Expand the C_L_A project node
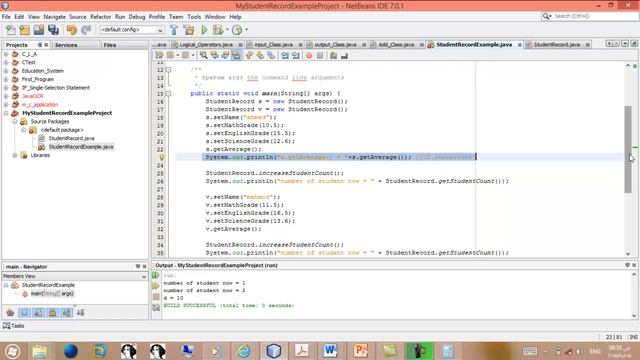 pos(6,54)
